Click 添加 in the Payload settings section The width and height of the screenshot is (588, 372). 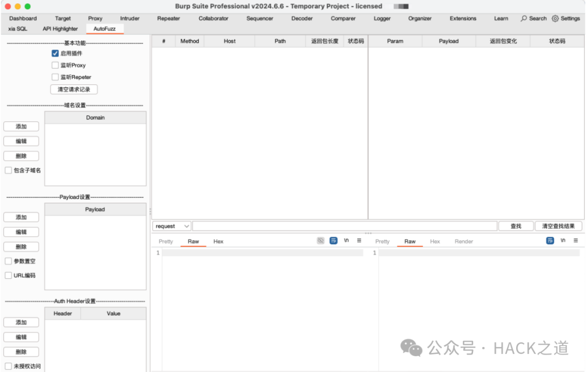click(x=21, y=217)
